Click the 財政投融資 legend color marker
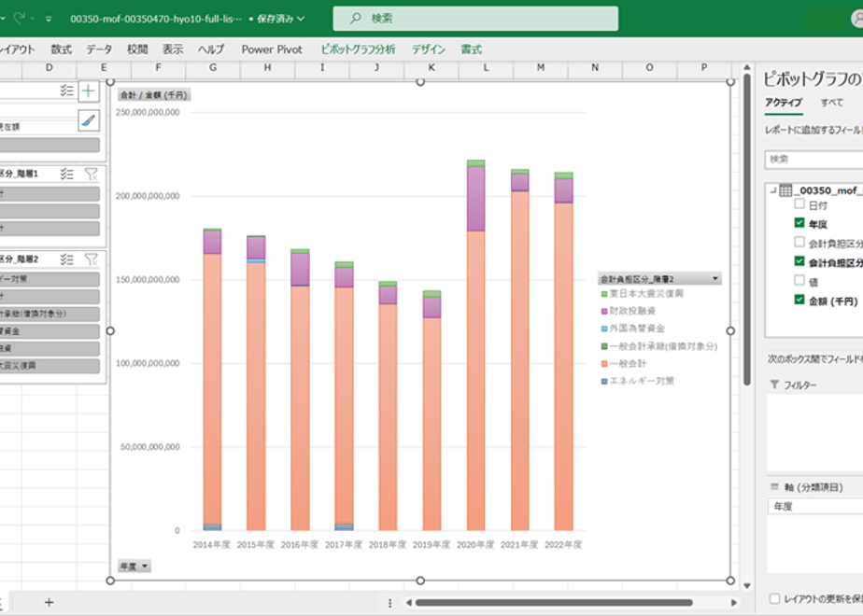The width and height of the screenshot is (863, 616). point(603,312)
